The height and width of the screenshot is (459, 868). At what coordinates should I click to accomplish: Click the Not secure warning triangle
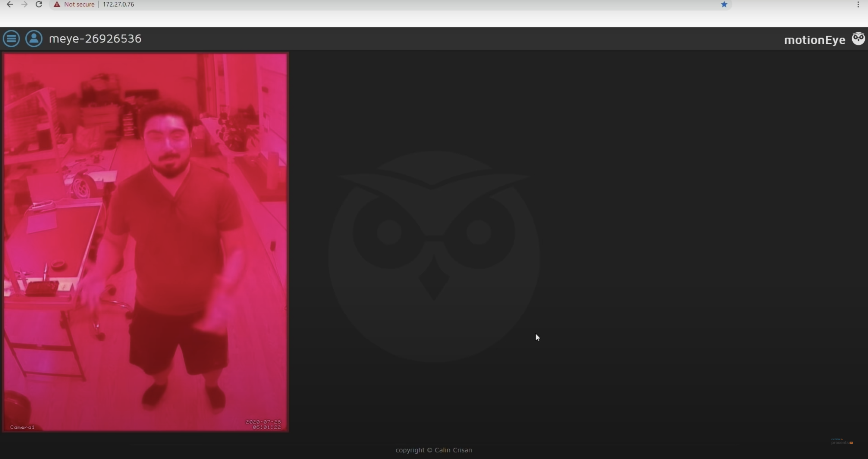[x=57, y=5]
